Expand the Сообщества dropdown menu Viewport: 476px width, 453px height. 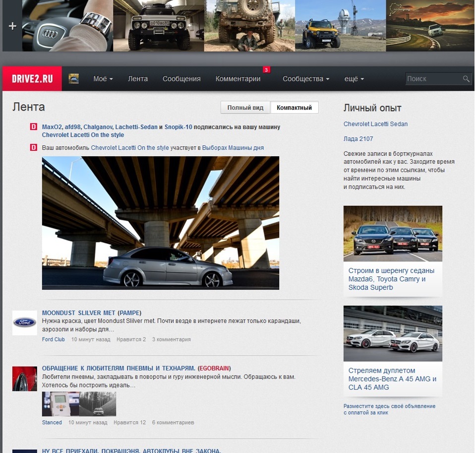[x=306, y=79]
